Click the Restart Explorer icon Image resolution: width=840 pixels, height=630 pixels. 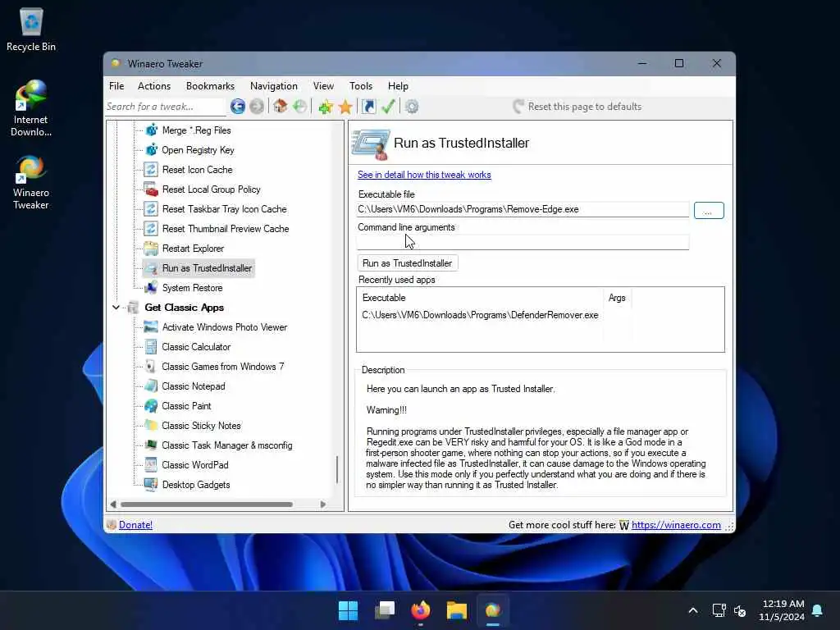[151, 249]
